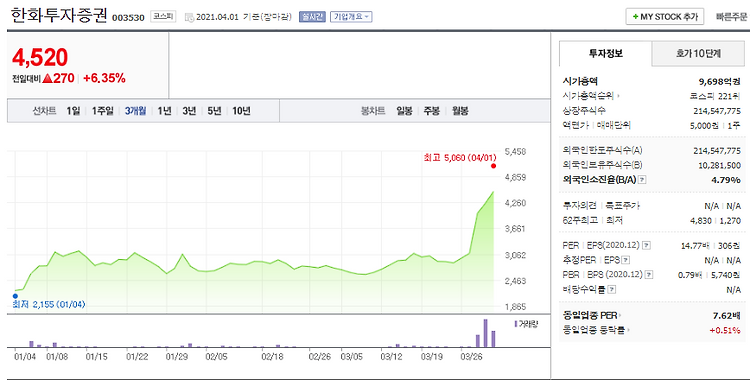Open the 동일업종 등락률 link
750x380 pixels.
(596, 330)
